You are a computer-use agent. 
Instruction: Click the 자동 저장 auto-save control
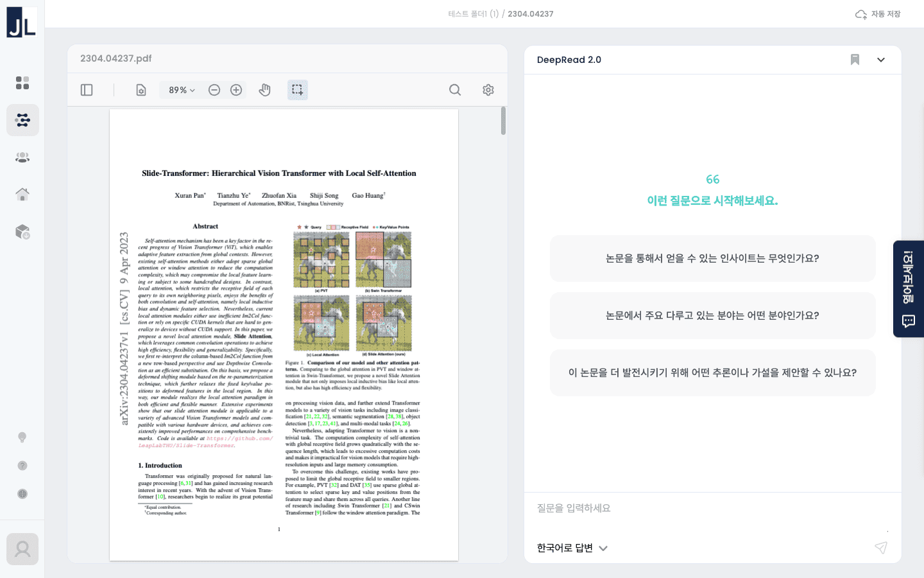pos(878,13)
